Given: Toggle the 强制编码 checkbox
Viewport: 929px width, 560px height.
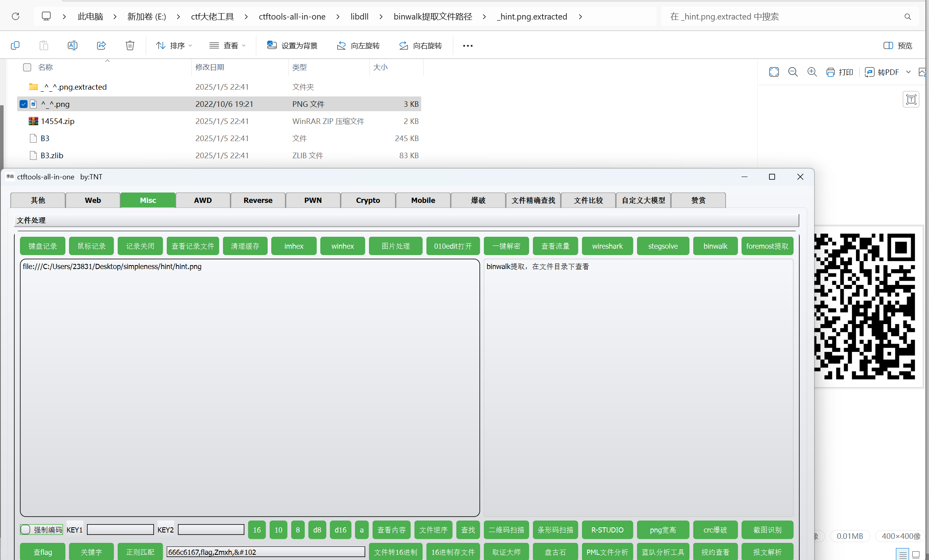Looking at the screenshot, I should click(x=26, y=530).
